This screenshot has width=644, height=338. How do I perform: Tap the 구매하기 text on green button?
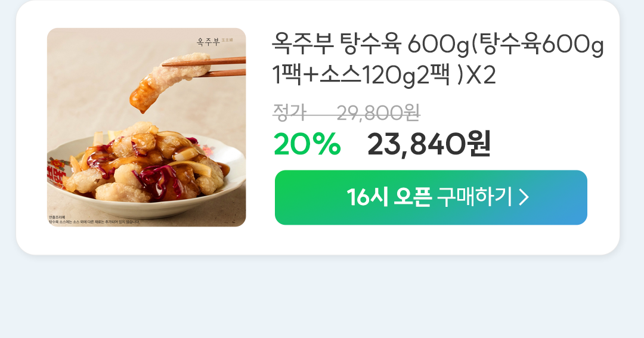[x=475, y=197]
